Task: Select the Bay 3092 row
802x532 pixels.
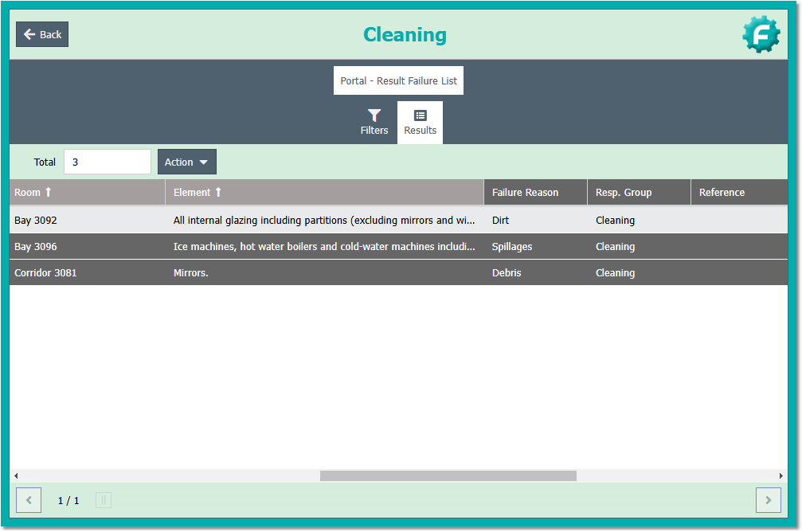Action: pos(398,220)
